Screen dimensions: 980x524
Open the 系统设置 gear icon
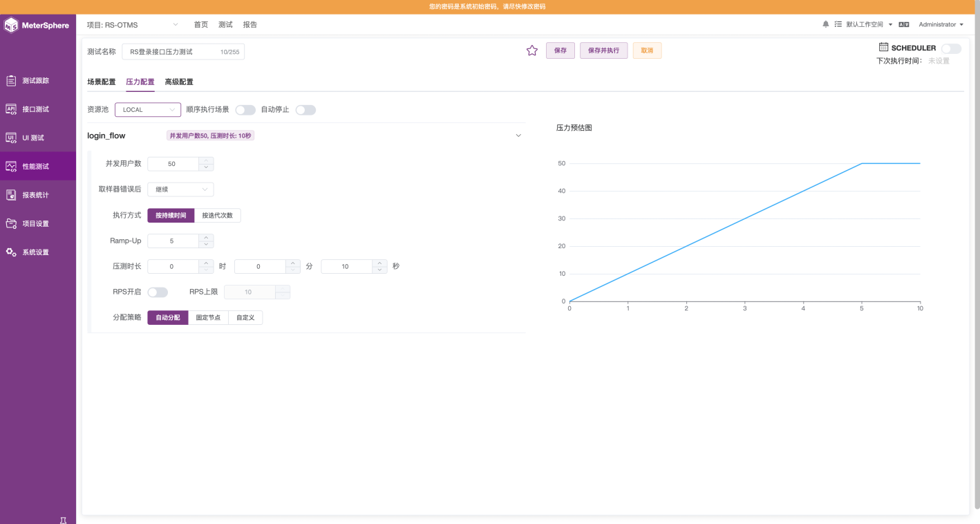coord(11,252)
